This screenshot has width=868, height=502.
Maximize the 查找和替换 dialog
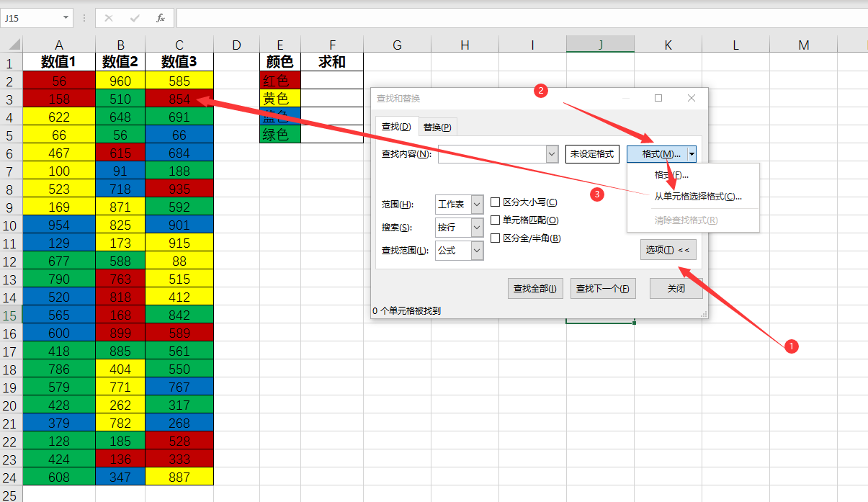coord(658,98)
